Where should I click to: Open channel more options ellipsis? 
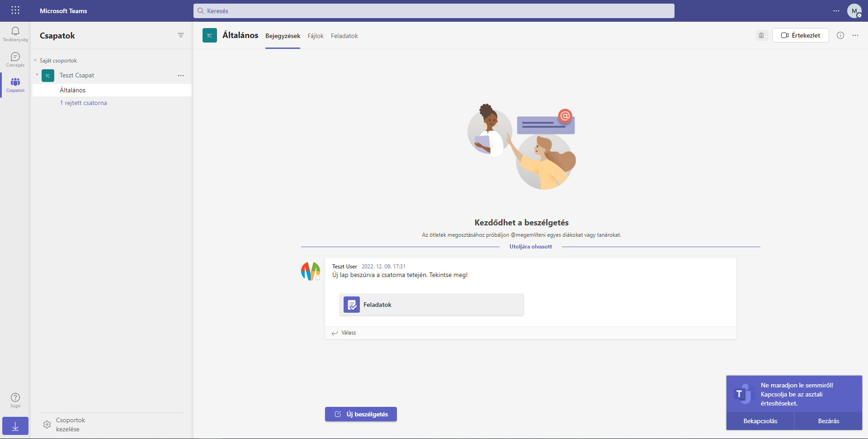click(x=855, y=35)
